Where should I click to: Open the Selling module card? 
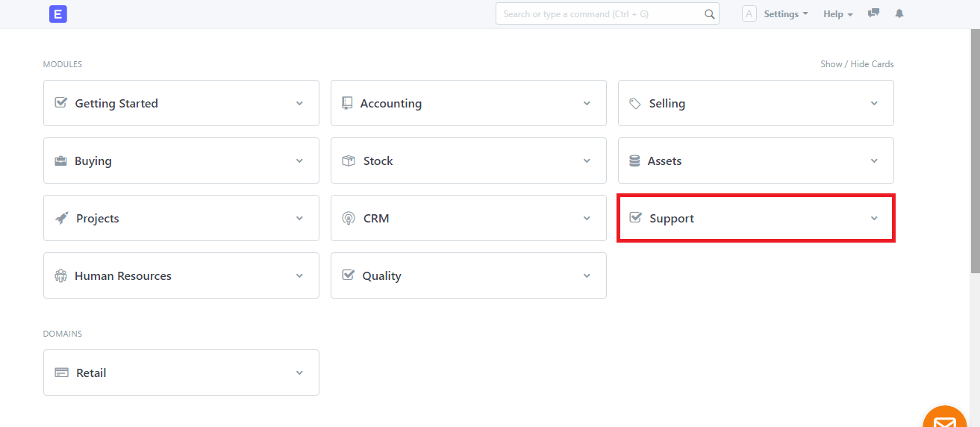(x=756, y=103)
